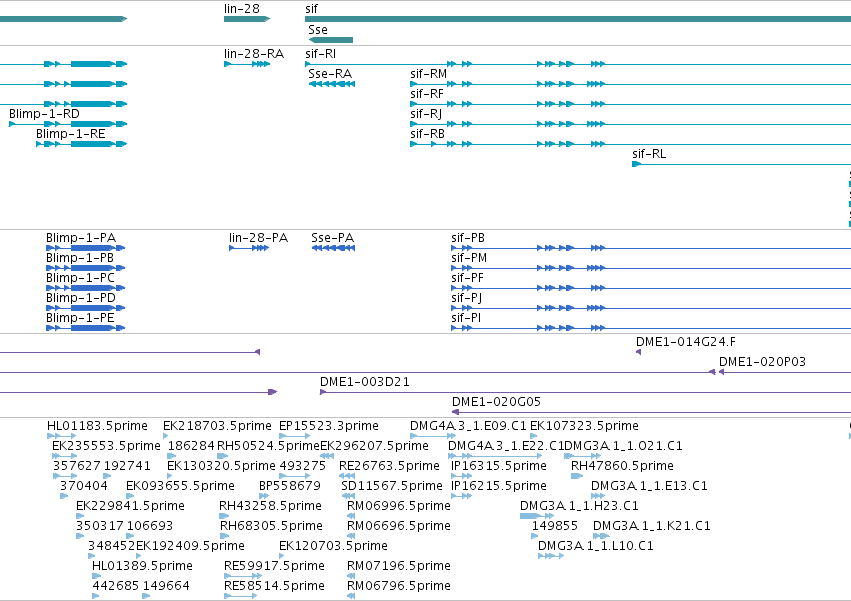Select the DME1-014G24.F BAC label
Viewport: 851px width, 601px height.
[x=685, y=341]
